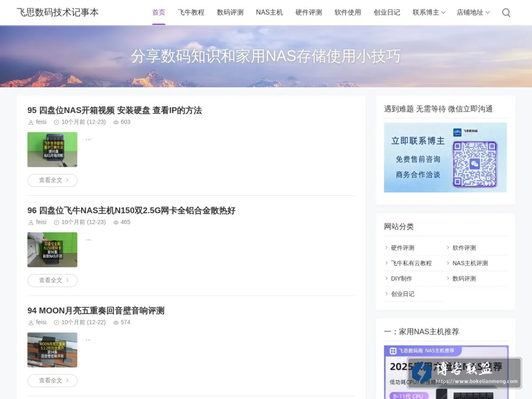Open the 飞牛教程 menu item
Image resolution: width=532 pixels, height=399 pixels.
[191, 12]
